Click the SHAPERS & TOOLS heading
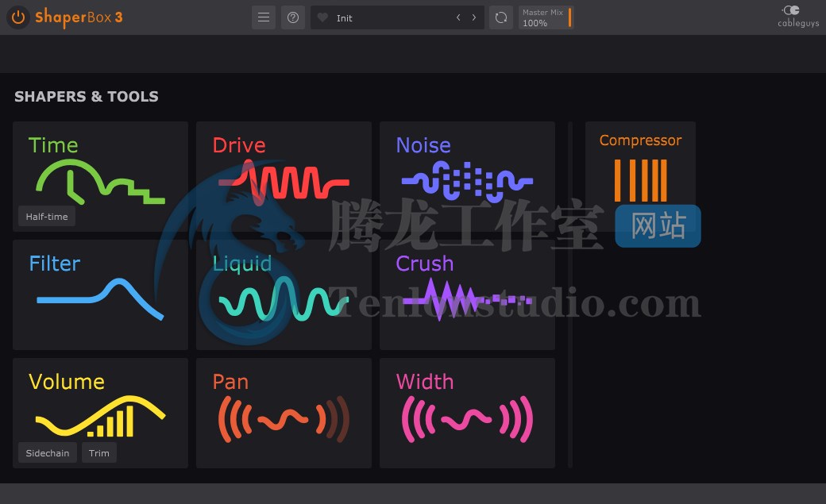826x504 pixels. (x=87, y=96)
